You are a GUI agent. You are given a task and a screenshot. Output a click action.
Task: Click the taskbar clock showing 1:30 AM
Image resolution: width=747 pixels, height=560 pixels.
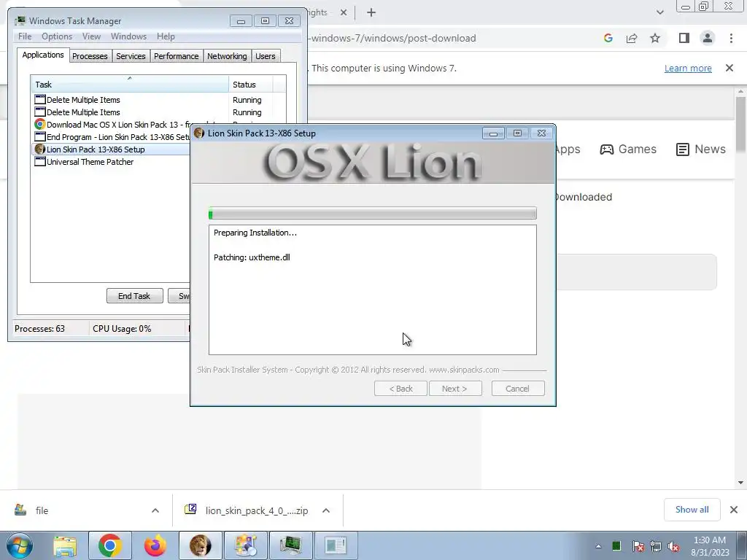(x=709, y=546)
